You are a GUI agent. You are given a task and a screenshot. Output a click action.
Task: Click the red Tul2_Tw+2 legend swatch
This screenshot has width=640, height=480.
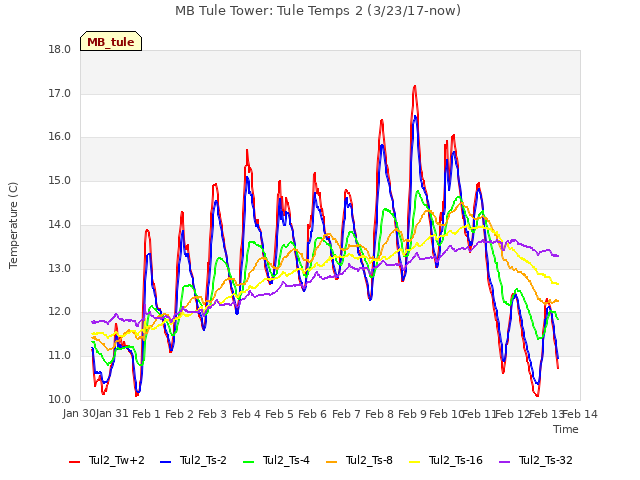[x=74, y=461]
